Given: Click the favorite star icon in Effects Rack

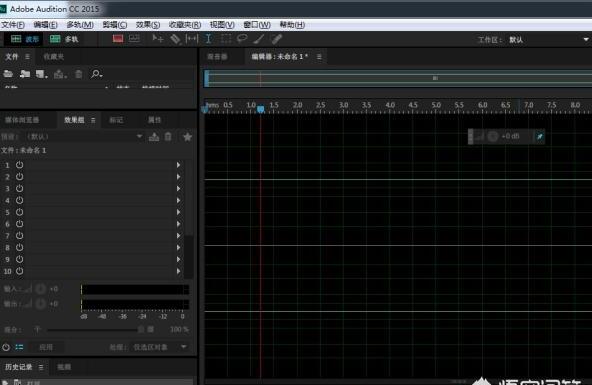Looking at the screenshot, I should (187, 137).
